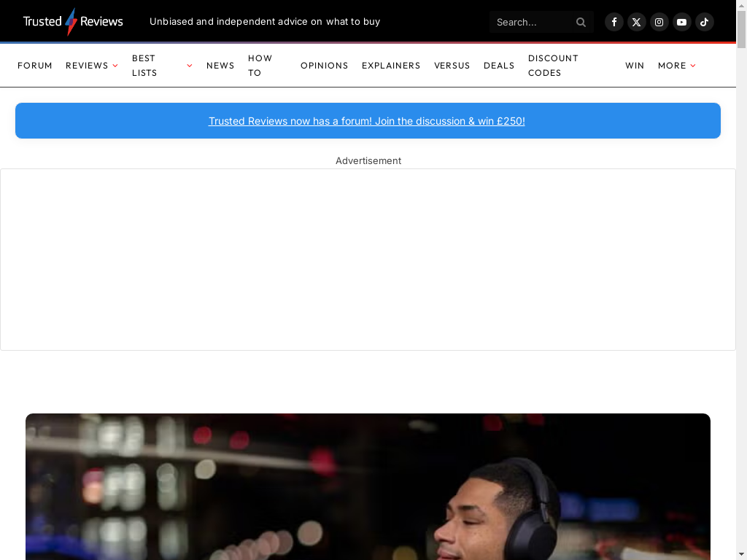Open the Facebook social icon
Image resolution: width=747 pixels, height=560 pixels.
click(614, 22)
